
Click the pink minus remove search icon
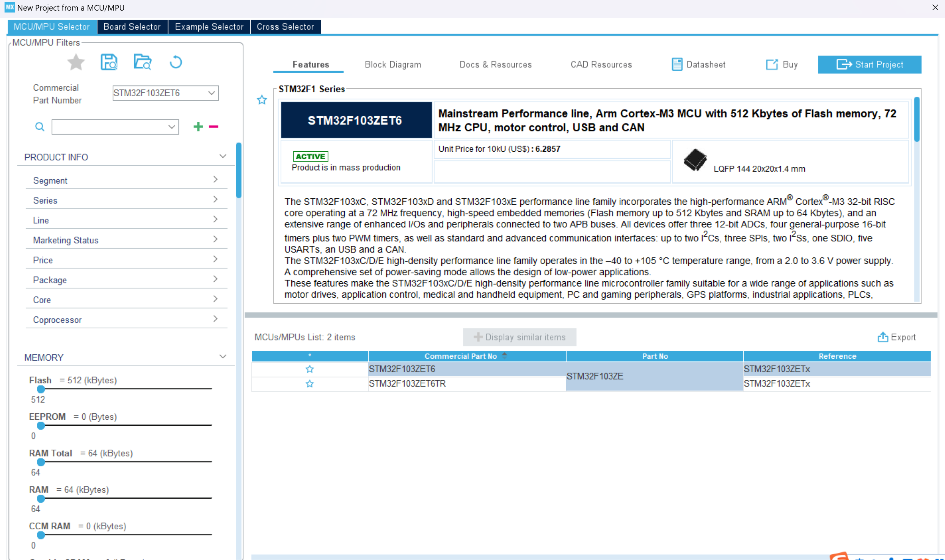[213, 127]
